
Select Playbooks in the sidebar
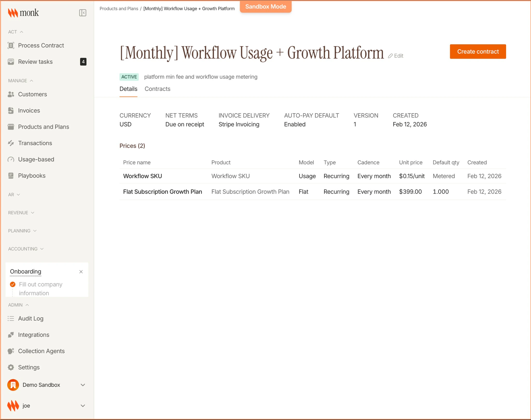[31, 176]
